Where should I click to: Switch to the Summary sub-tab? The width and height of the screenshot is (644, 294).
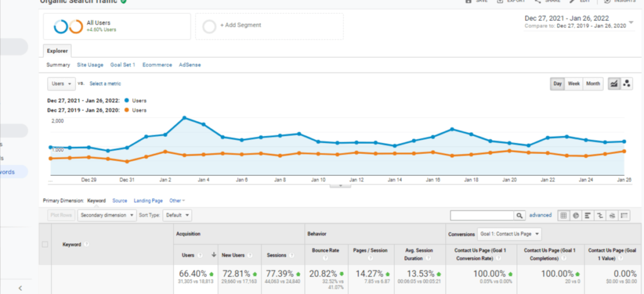[58, 65]
